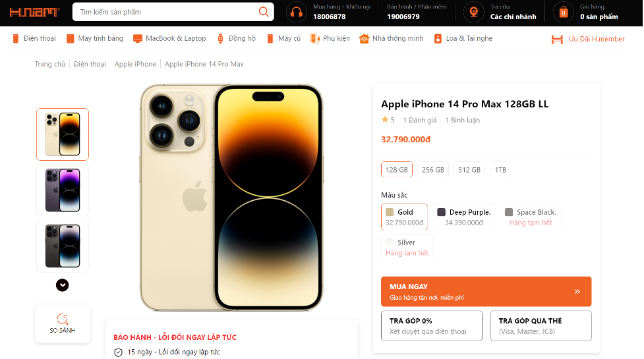
Task: Choose the 1TB storage option
Action: click(x=500, y=169)
